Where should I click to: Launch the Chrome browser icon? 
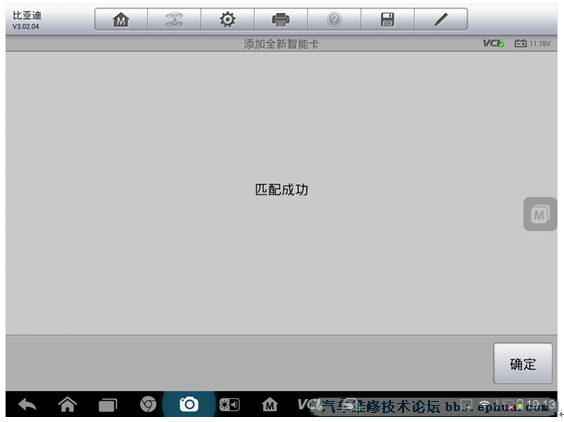[x=148, y=404]
